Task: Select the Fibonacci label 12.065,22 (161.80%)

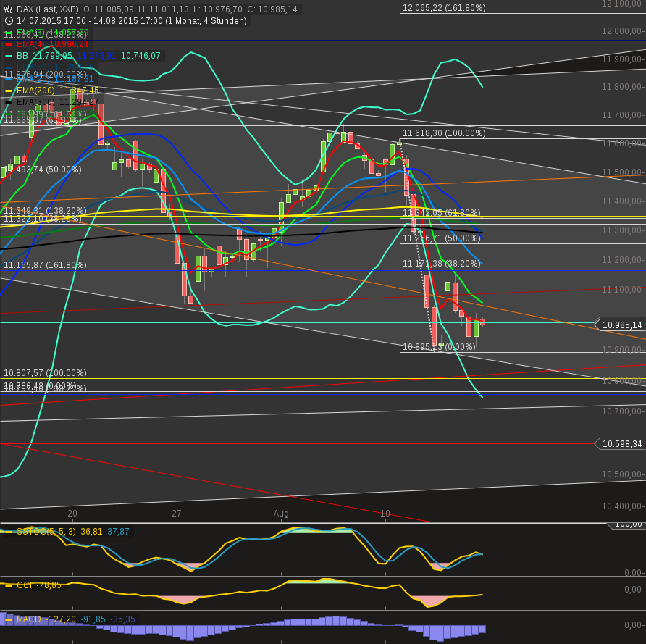Action: pyautogui.click(x=444, y=8)
